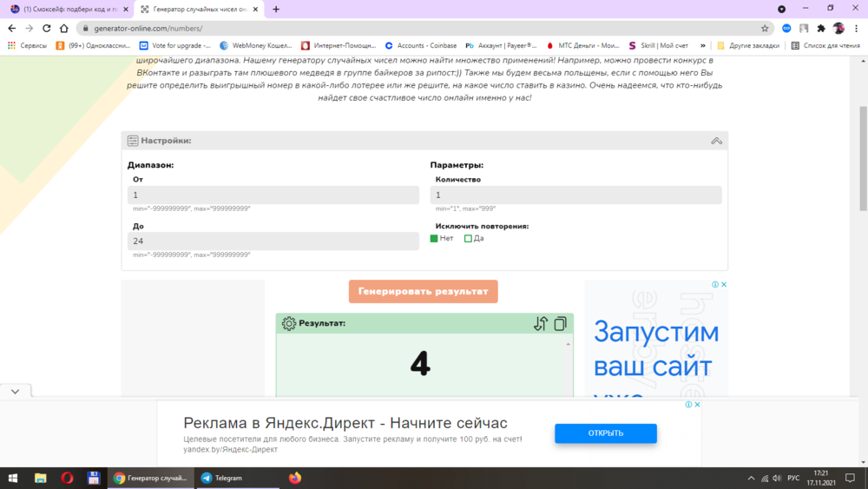Open the МТС Деньги bookmark

coord(582,45)
